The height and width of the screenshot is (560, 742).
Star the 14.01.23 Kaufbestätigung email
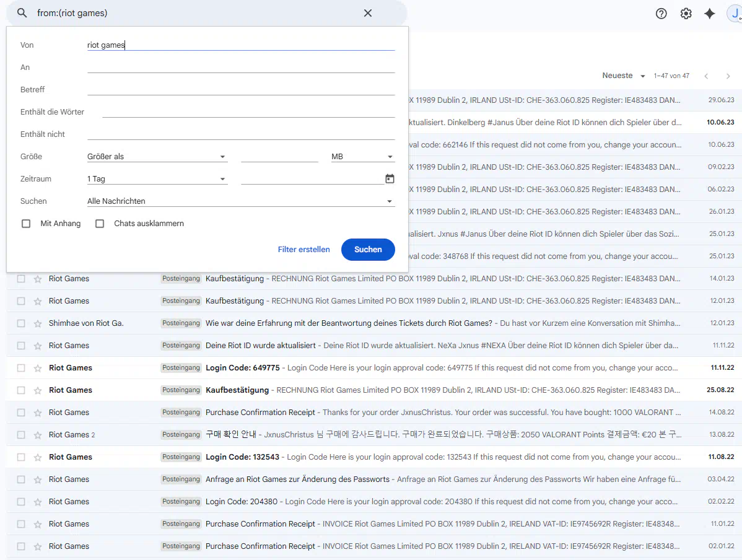click(x=38, y=278)
